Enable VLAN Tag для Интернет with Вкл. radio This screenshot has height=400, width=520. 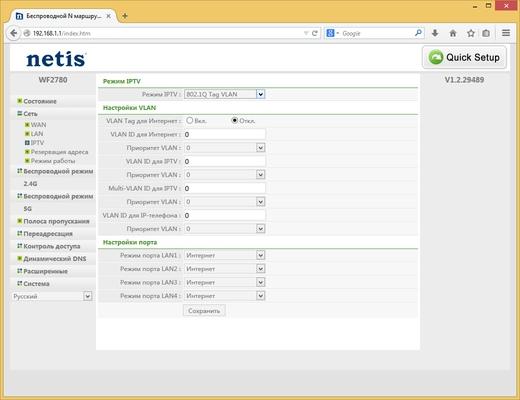point(190,120)
